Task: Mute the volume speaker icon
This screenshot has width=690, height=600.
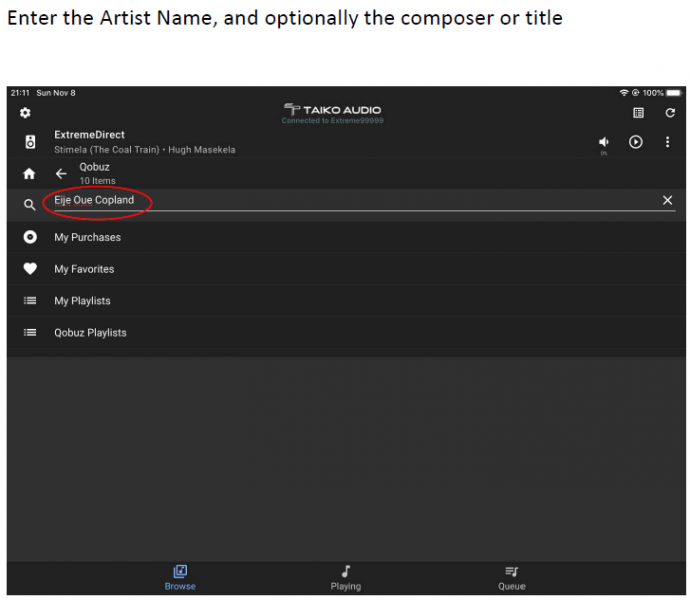Action: (x=604, y=142)
